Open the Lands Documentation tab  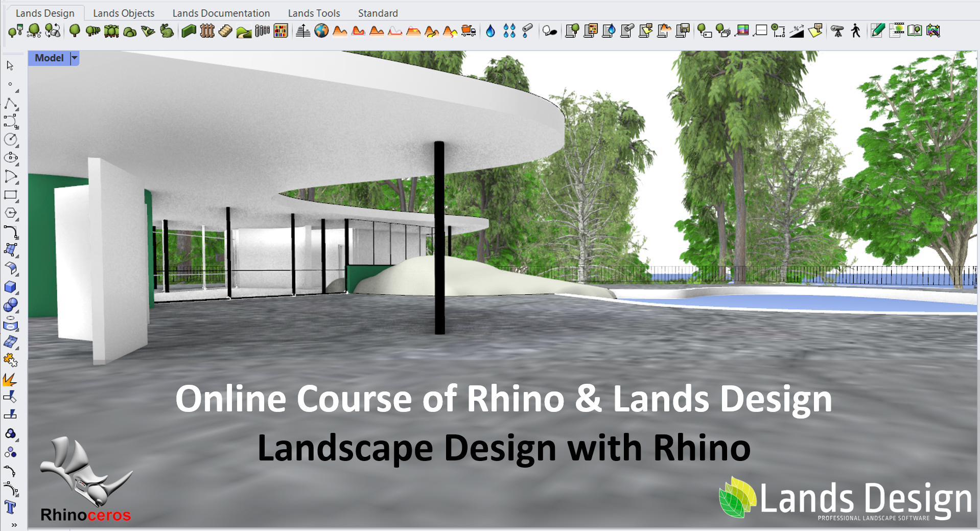click(x=221, y=13)
